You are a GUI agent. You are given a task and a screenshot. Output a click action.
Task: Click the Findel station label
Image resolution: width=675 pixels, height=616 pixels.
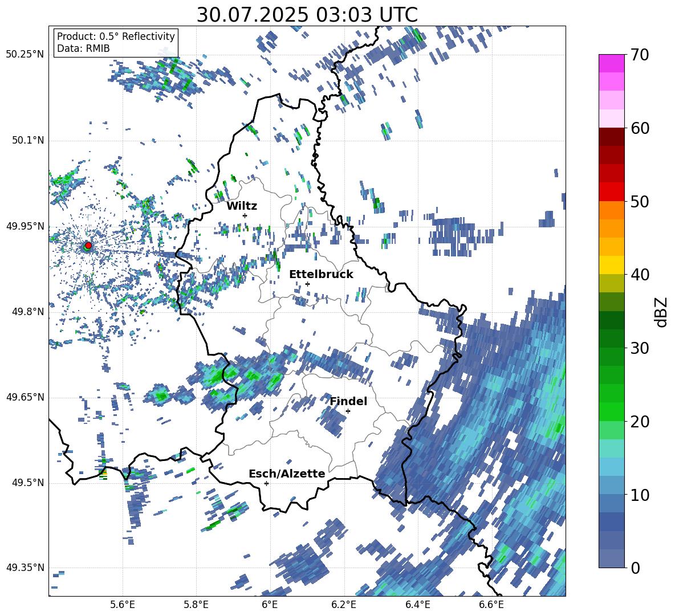click(x=348, y=401)
